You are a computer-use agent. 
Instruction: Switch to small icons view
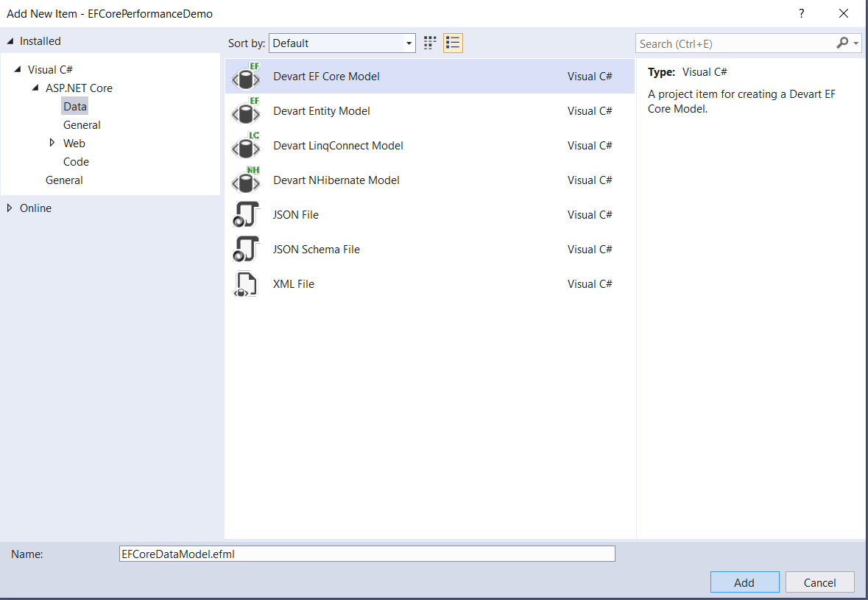(x=430, y=43)
